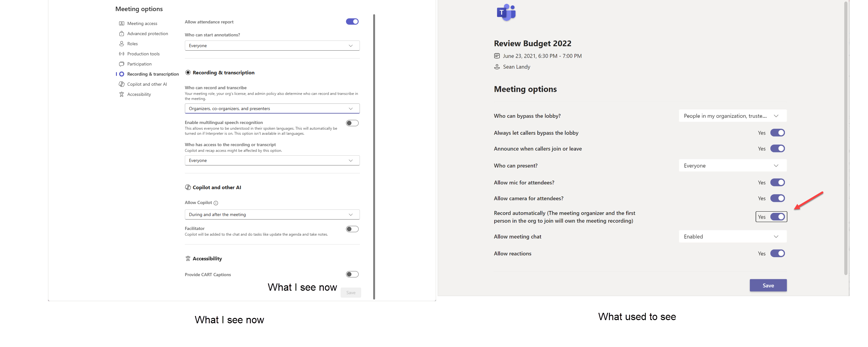Toggle Record automatically switch
The image size is (868, 347).
pos(778,217)
